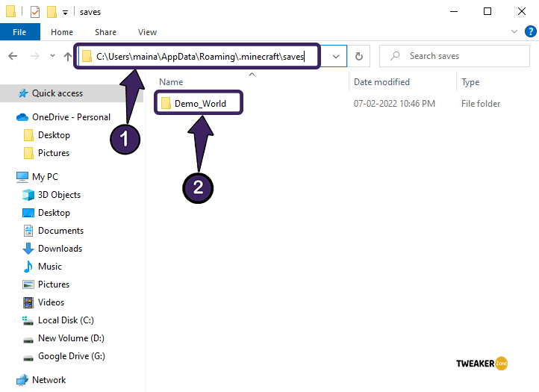Open Pictures under My PC

54,284
